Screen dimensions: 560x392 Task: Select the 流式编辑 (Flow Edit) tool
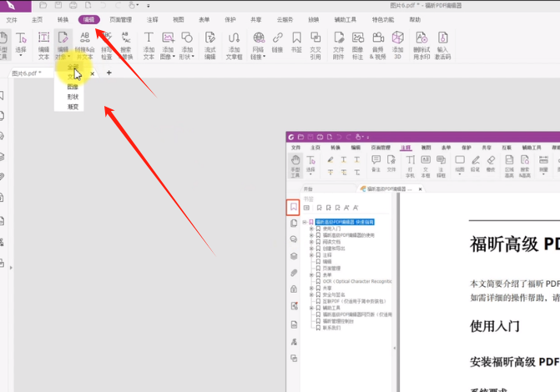tap(209, 43)
